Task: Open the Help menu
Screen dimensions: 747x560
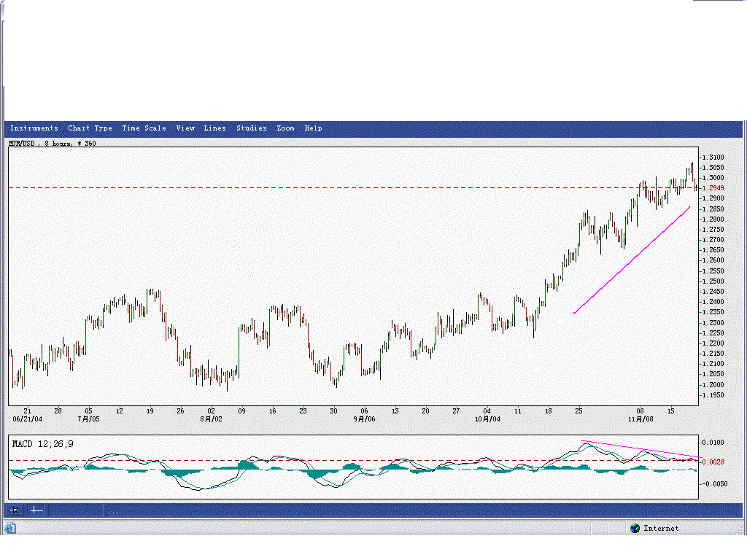Action: [313, 128]
